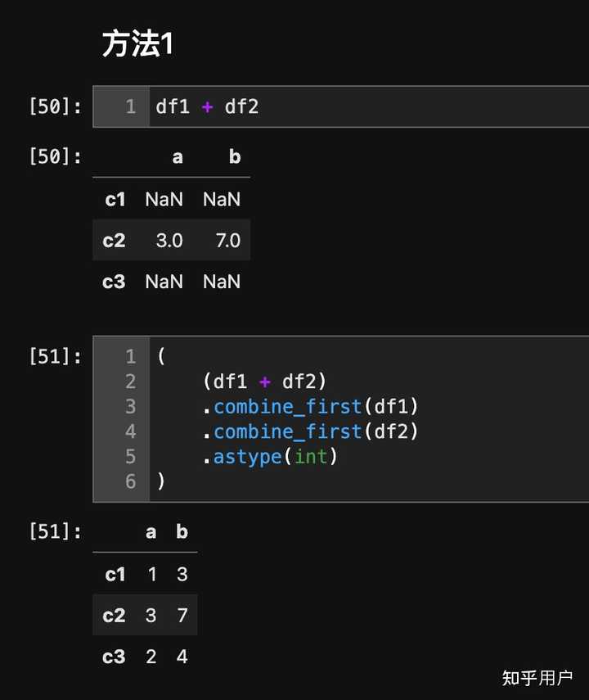Select the c3 row label with NaN values
Screen dimensions: 589x700
(x=114, y=282)
